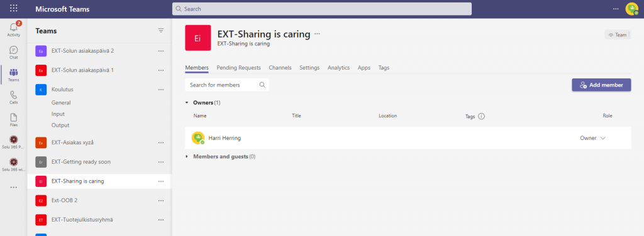644x236 pixels.
Task: Select the Koulutus team
Action: pos(99,89)
